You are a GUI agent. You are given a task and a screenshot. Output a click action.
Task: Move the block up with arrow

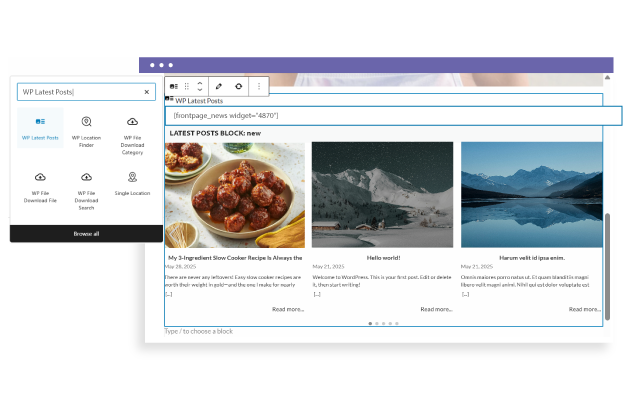[x=199, y=83]
